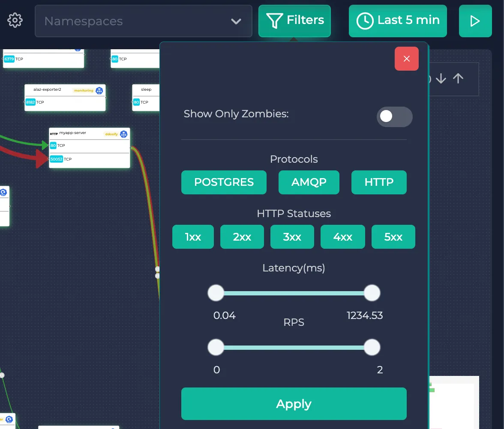Click the funnel icon on Filters
The image size is (504, 429).
click(274, 21)
